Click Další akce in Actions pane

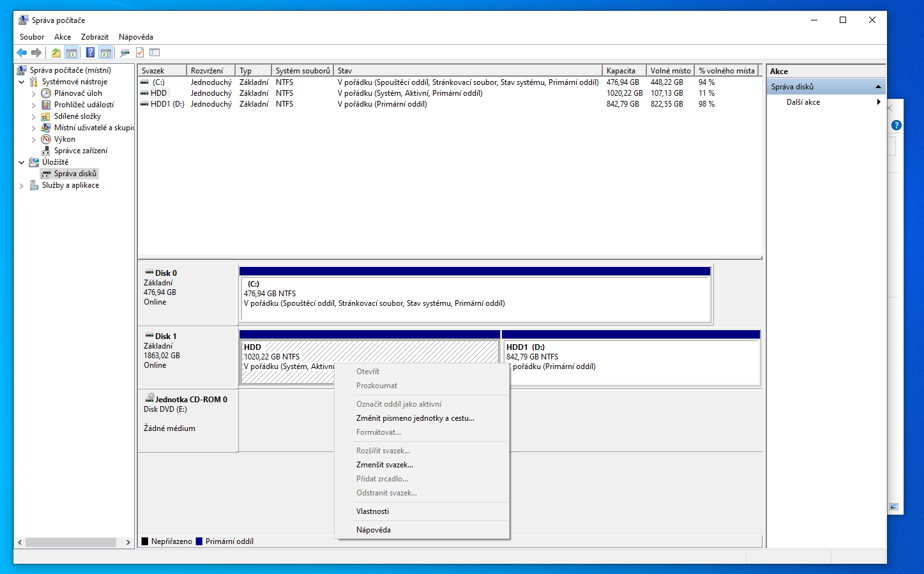coord(803,102)
